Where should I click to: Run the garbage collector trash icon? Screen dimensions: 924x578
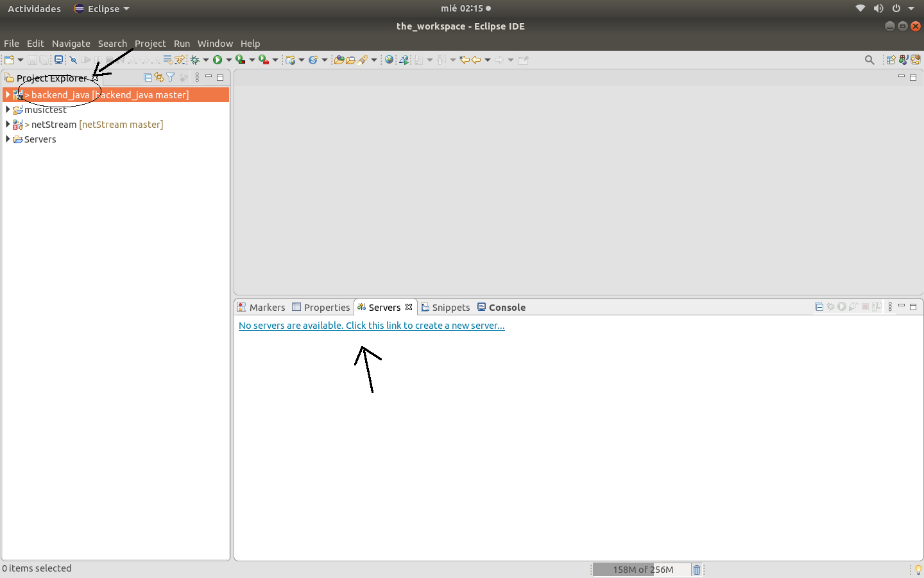coord(697,570)
